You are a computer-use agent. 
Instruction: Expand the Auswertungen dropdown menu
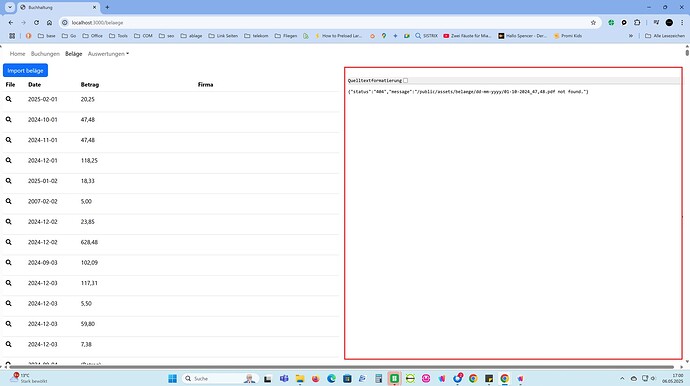(108, 54)
